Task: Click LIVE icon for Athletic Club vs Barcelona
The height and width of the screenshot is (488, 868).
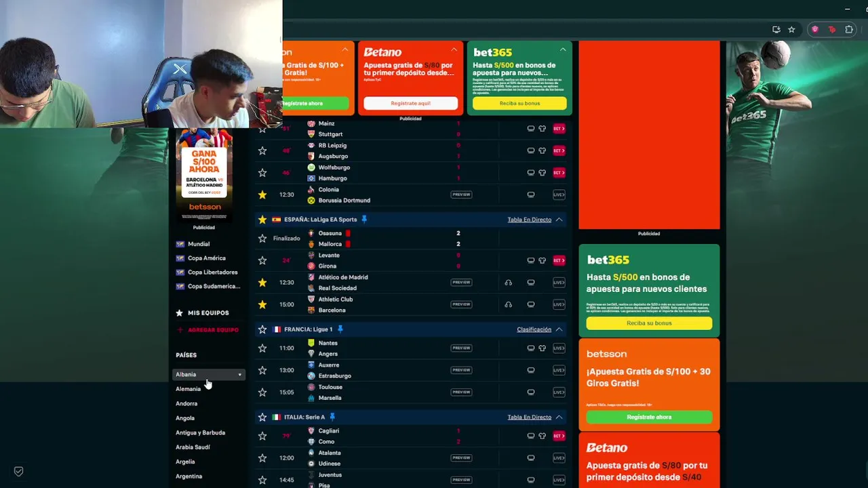Action: [559, 304]
